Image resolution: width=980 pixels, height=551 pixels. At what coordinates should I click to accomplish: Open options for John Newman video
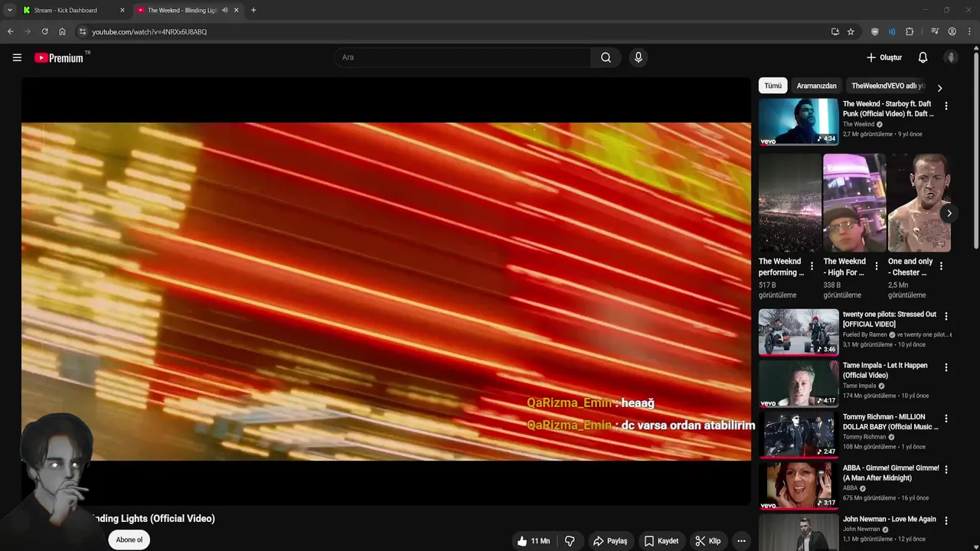click(946, 521)
